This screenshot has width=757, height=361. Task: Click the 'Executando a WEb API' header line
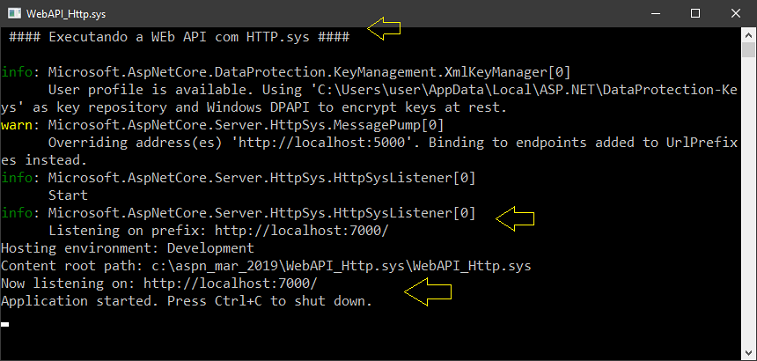click(x=179, y=37)
